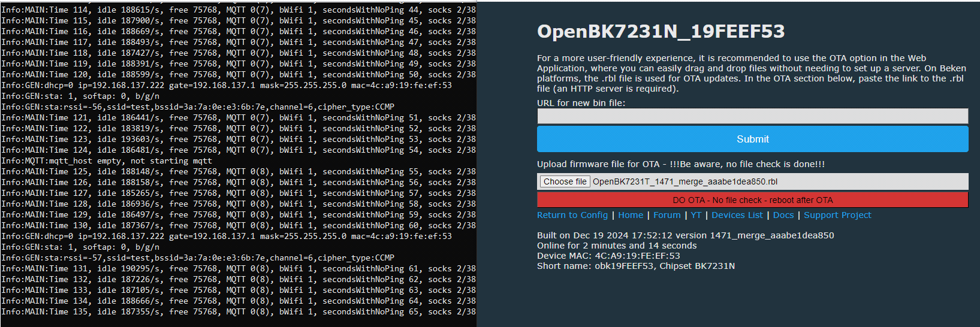Click log line 'Info:MQTT:mqtt_host empty, not starting mqtt'

click(107, 161)
